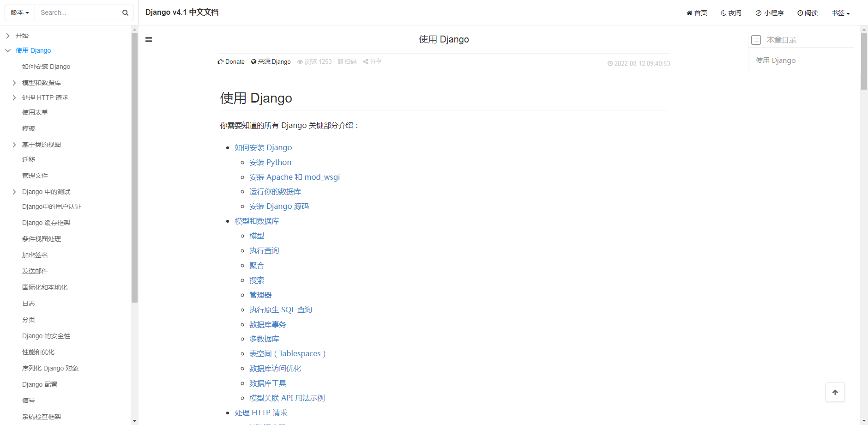
Task: Toggle sidebar with hamburger menu icon
Action: click(x=149, y=40)
